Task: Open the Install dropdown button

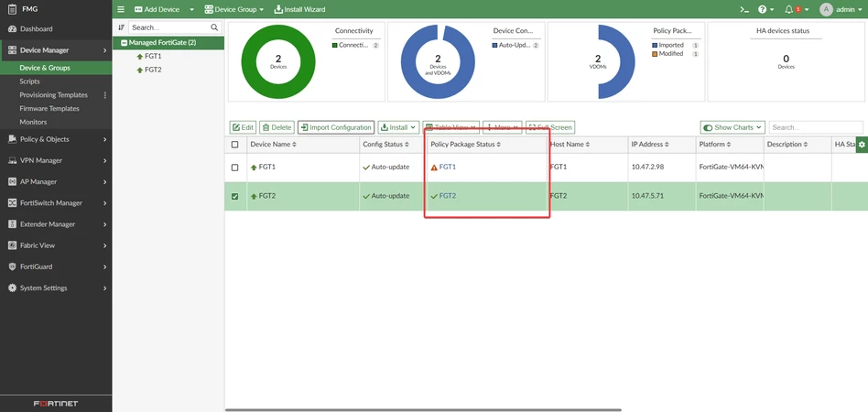Action: [398, 127]
